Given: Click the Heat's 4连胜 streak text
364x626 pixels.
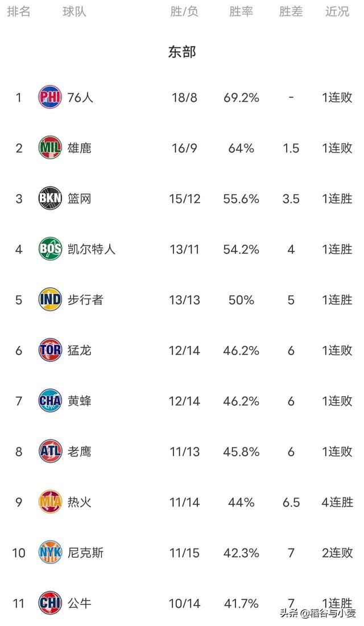Looking at the screenshot, I should 337,503.
